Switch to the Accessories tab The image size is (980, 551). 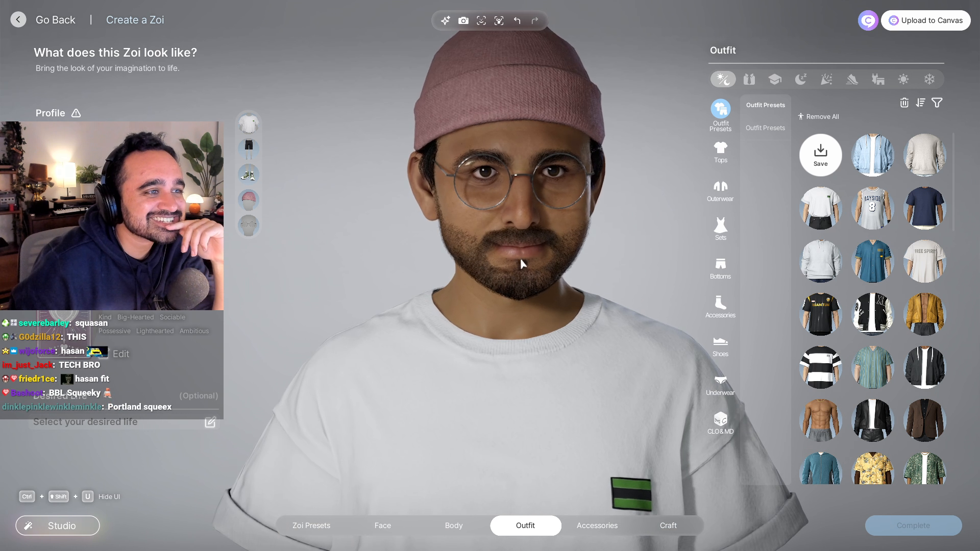597,525
